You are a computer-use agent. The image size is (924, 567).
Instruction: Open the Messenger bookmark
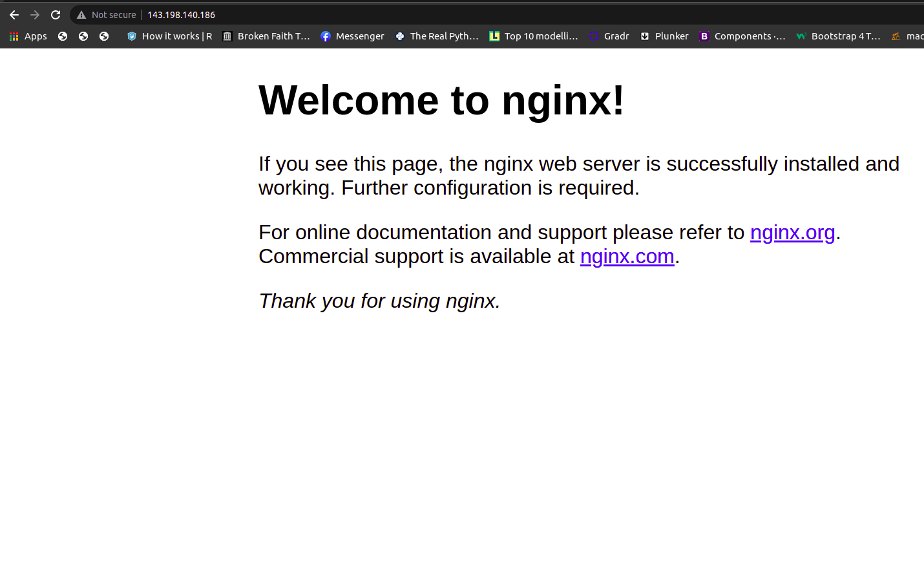(x=352, y=36)
